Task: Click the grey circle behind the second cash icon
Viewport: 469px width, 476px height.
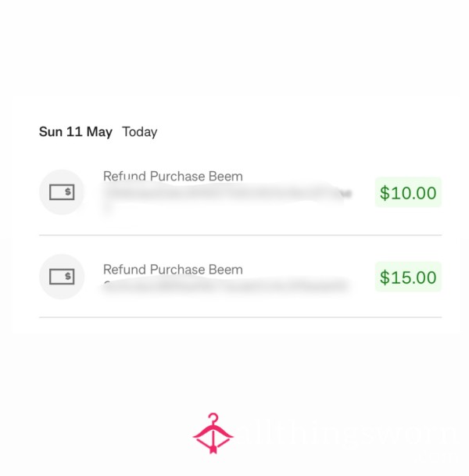Action: click(62, 277)
